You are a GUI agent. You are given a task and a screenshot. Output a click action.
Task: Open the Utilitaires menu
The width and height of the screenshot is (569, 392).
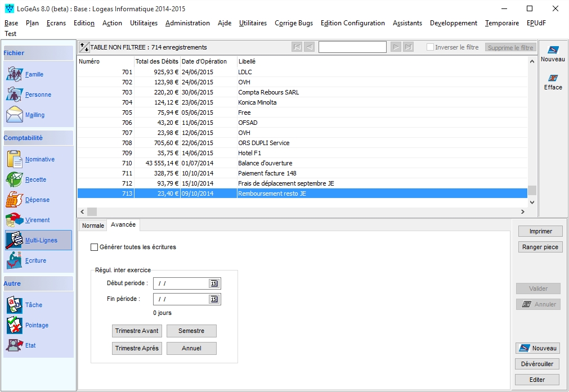click(x=144, y=23)
